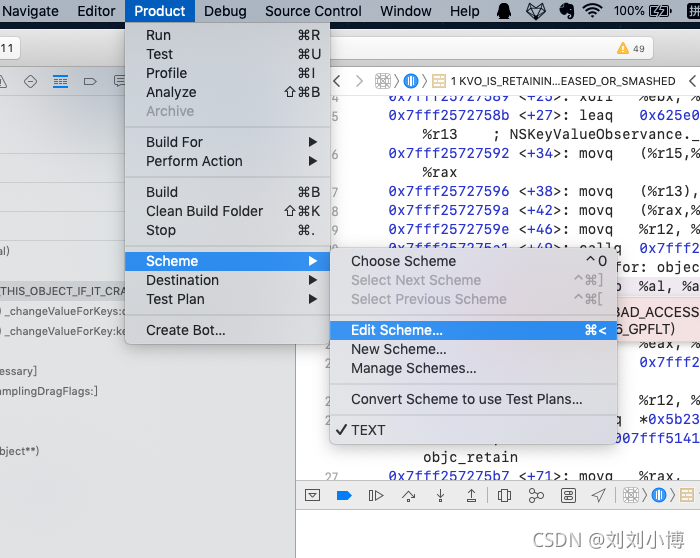Expand the Build For submenu
This screenshot has width=700, height=558.
[228, 142]
